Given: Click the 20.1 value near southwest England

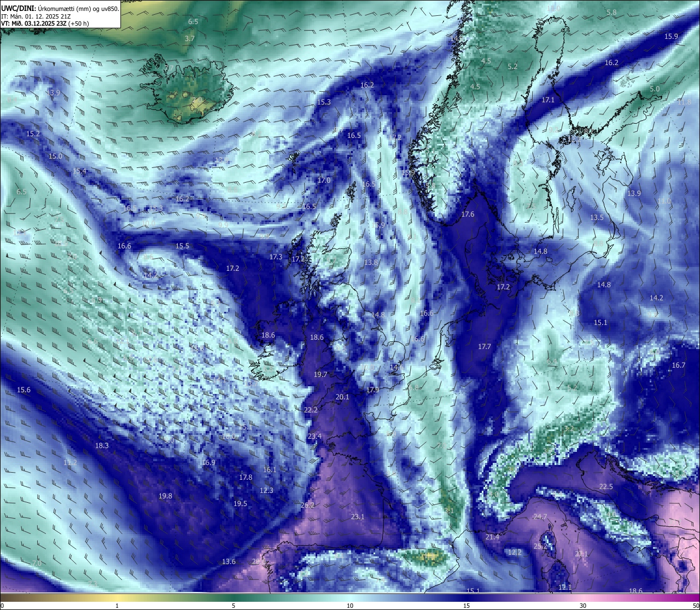Looking at the screenshot, I should (x=342, y=397).
